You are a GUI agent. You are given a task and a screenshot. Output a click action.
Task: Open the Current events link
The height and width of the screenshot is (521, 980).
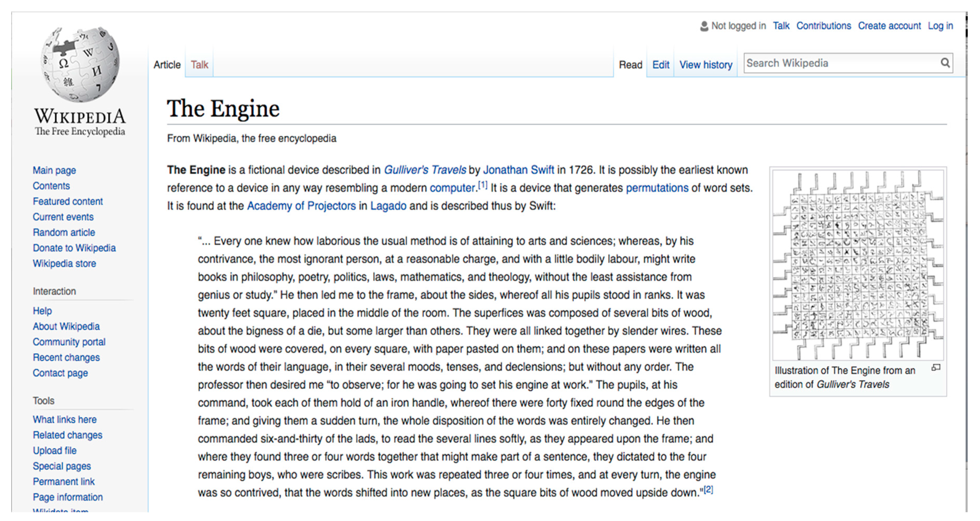pos(63,217)
